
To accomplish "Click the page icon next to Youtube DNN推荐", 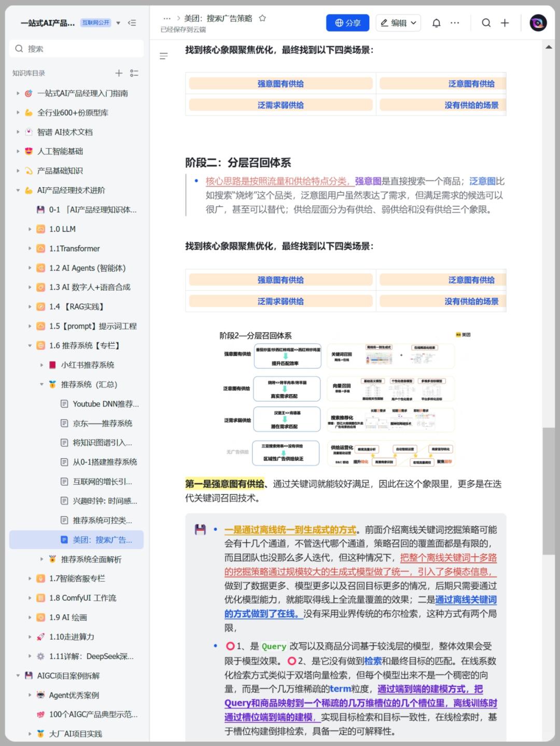I will tap(64, 404).
